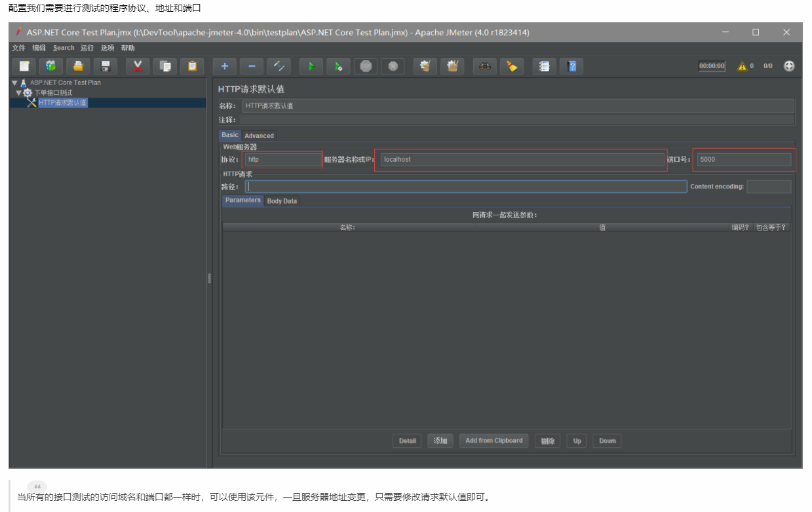
Task: Open the 运行 menu
Action: pyautogui.click(x=87, y=48)
